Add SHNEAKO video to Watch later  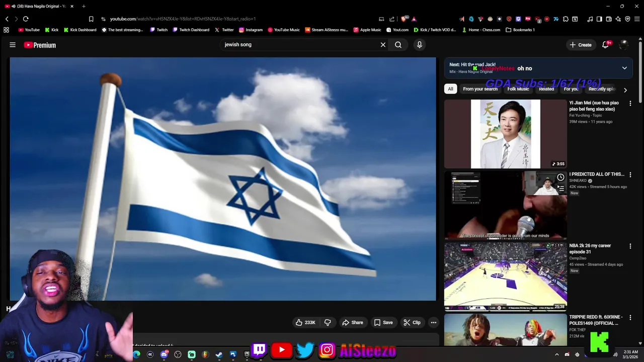pyautogui.click(x=560, y=177)
